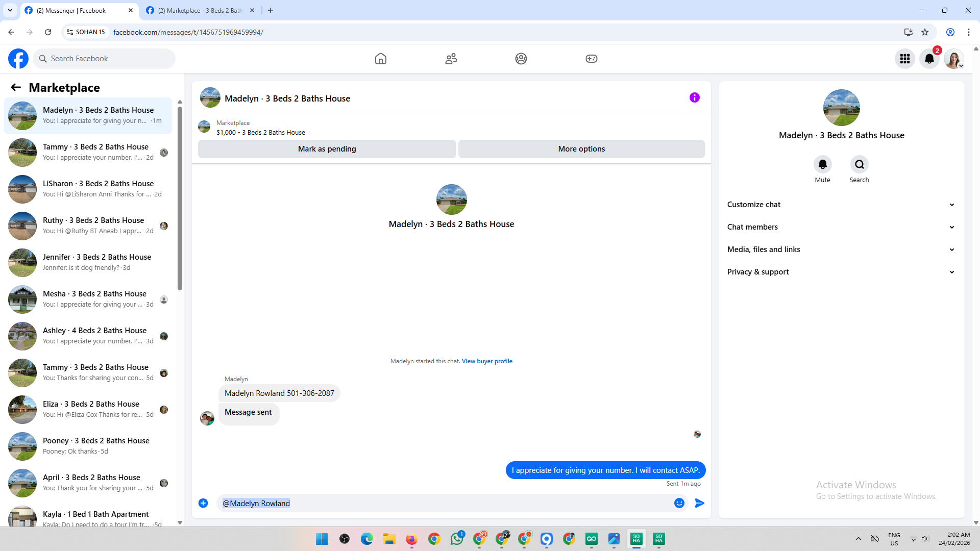Open the View buyer profile link
The image size is (980, 551).
pyautogui.click(x=487, y=361)
